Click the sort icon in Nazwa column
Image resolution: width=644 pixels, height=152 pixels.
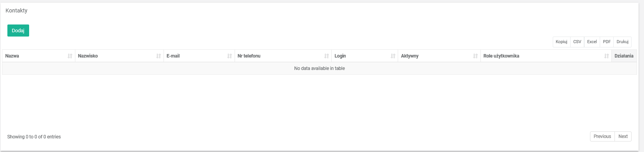click(70, 56)
